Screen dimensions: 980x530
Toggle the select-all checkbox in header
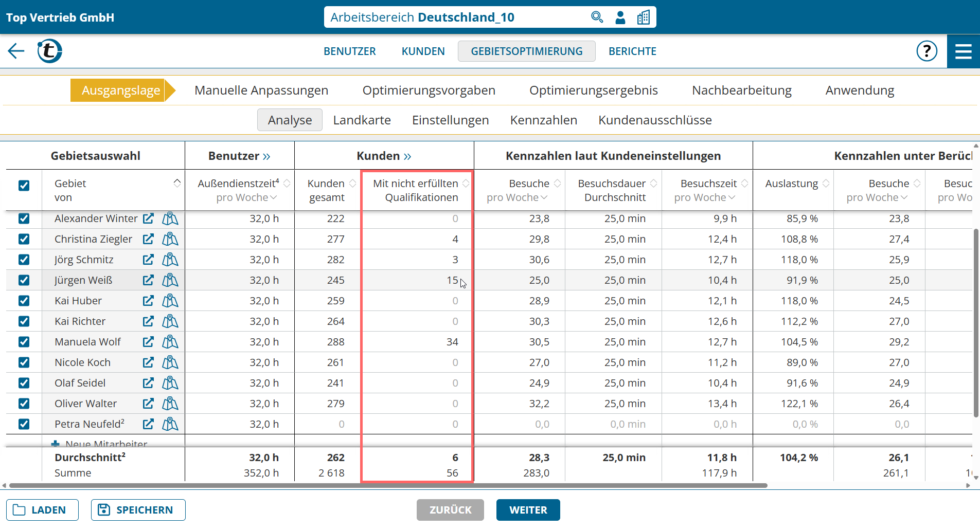[24, 186]
